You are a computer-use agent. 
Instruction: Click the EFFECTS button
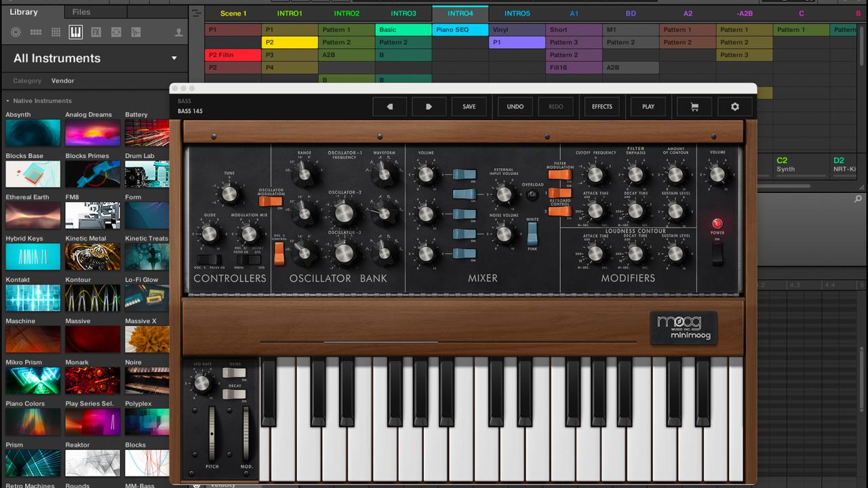point(601,106)
